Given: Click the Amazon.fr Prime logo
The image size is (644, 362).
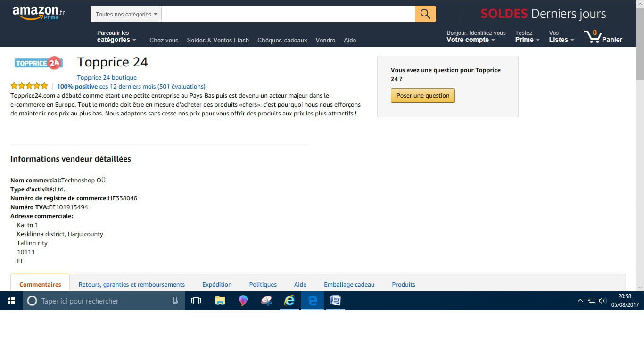Looking at the screenshot, I should pos(38,13).
